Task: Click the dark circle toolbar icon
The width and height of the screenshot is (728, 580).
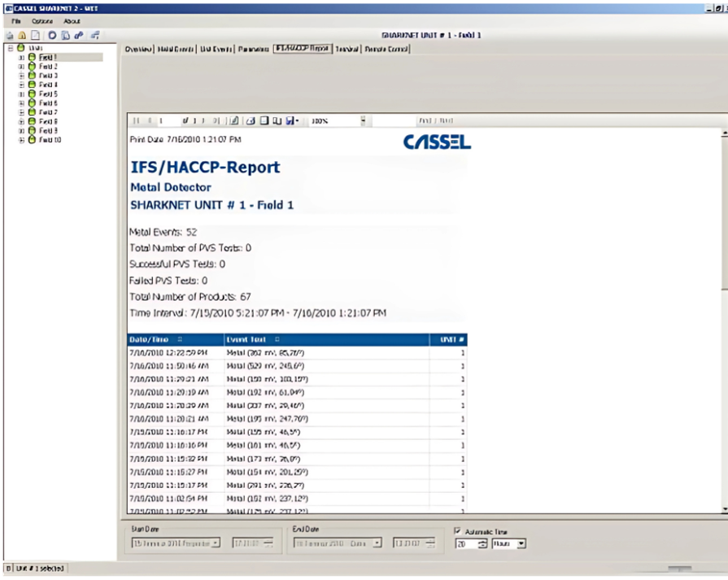Action: pos(52,35)
